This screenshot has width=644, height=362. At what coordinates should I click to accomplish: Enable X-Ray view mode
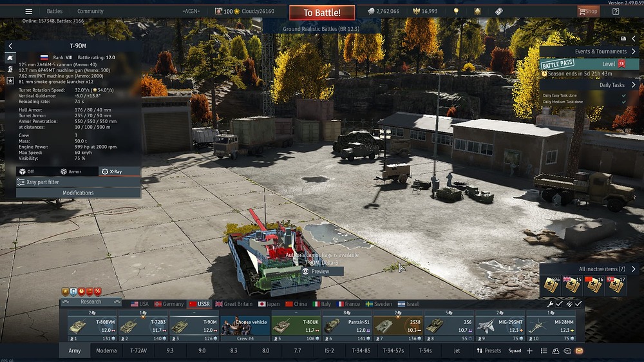point(111,172)
